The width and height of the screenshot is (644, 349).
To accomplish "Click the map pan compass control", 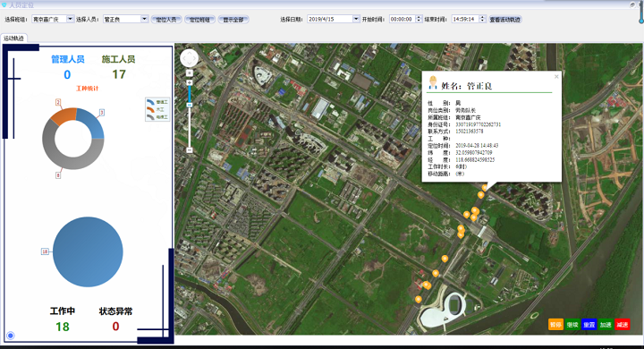I will pyautogui.click(x=190, y=58).
